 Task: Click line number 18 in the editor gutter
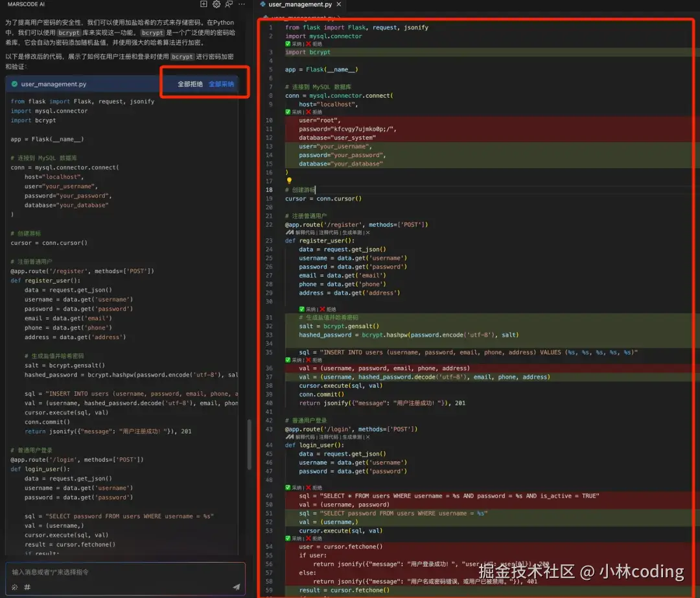tap(269, 190)
